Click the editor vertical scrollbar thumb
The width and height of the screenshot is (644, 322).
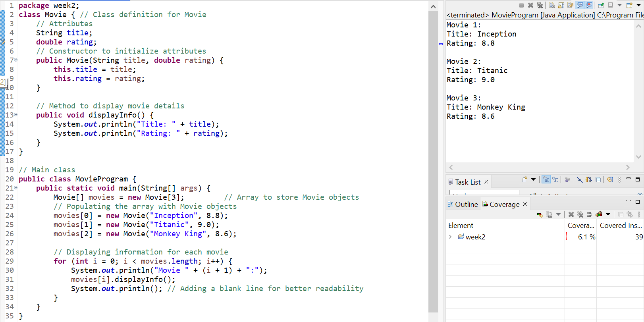(x=433, y=162)
